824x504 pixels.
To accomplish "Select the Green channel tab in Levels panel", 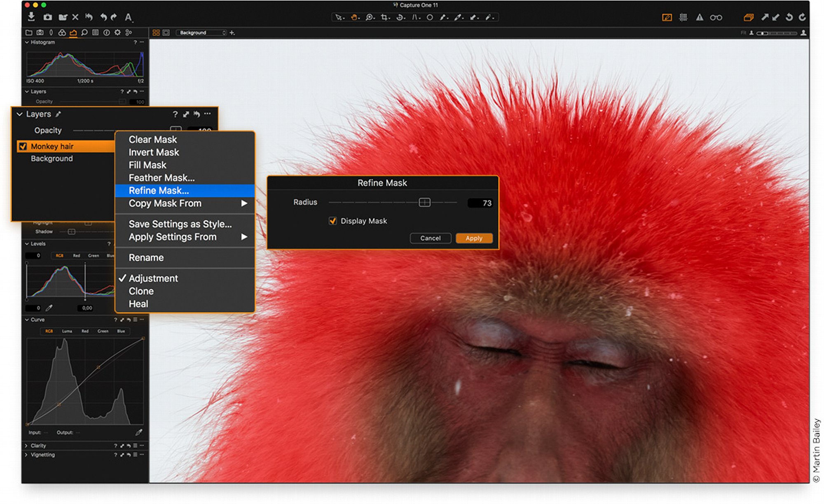I will coord(94,256).
